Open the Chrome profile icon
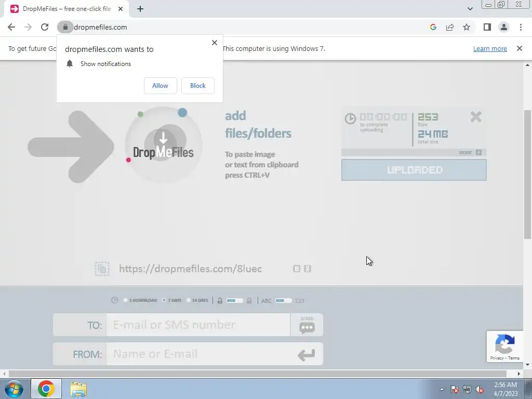 [504, 27]
